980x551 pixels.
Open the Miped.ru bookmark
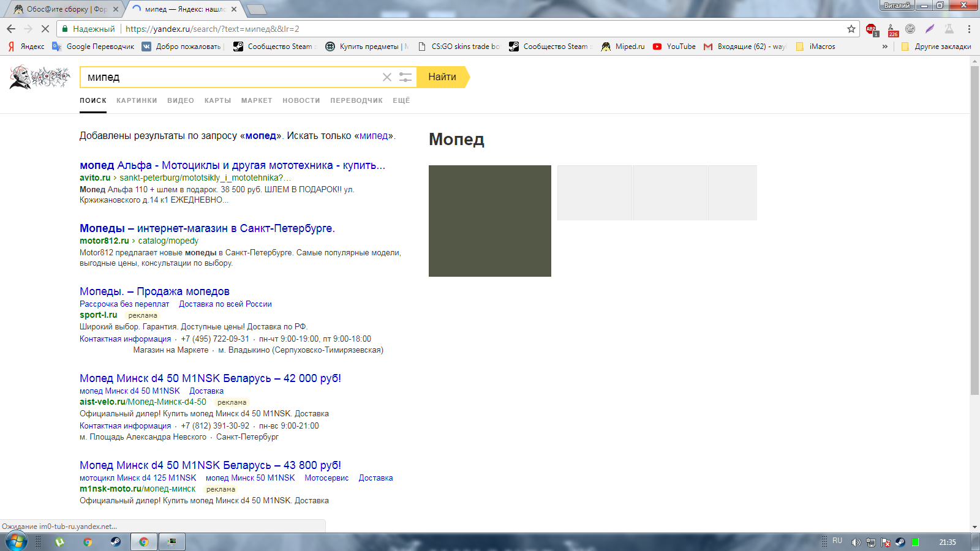tap(624, 47)
